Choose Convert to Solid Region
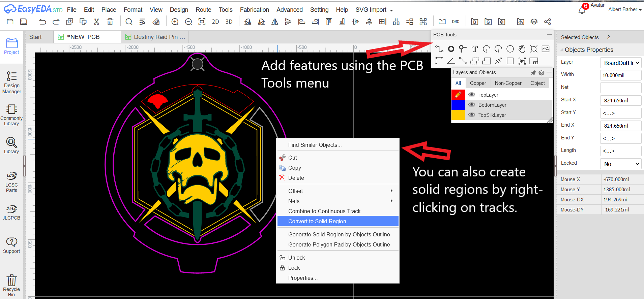Image resolution: width=644 pixels, height=299 pixels. coord(338,221)
